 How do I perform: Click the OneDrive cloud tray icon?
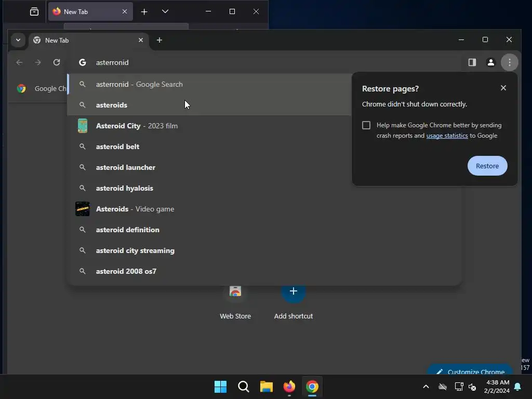(x=443, y=387)
